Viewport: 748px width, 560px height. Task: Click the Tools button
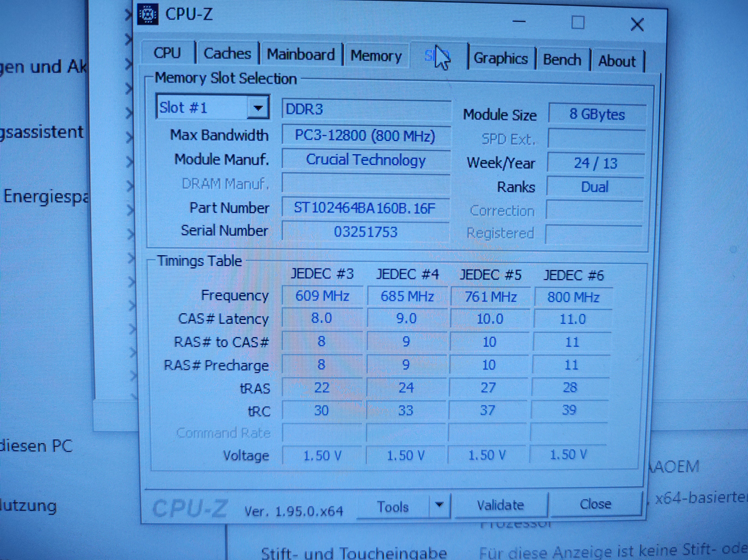(393, 507)
